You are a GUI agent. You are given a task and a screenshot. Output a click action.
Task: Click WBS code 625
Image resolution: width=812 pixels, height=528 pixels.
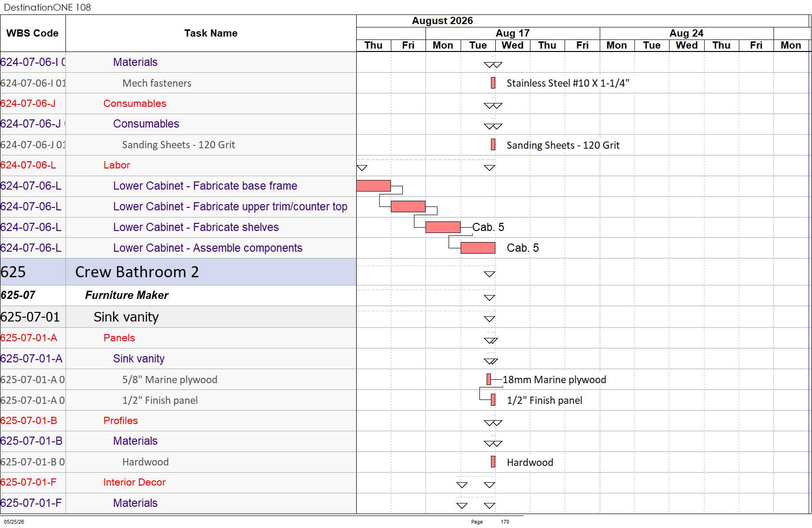point(13,272)
